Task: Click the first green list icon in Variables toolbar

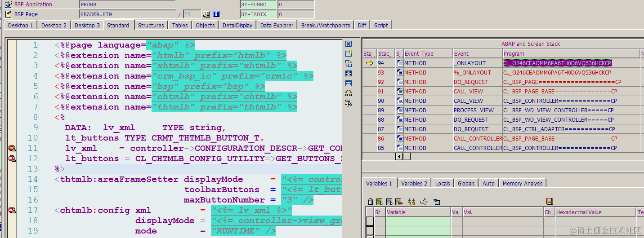Action: (380, 202)
